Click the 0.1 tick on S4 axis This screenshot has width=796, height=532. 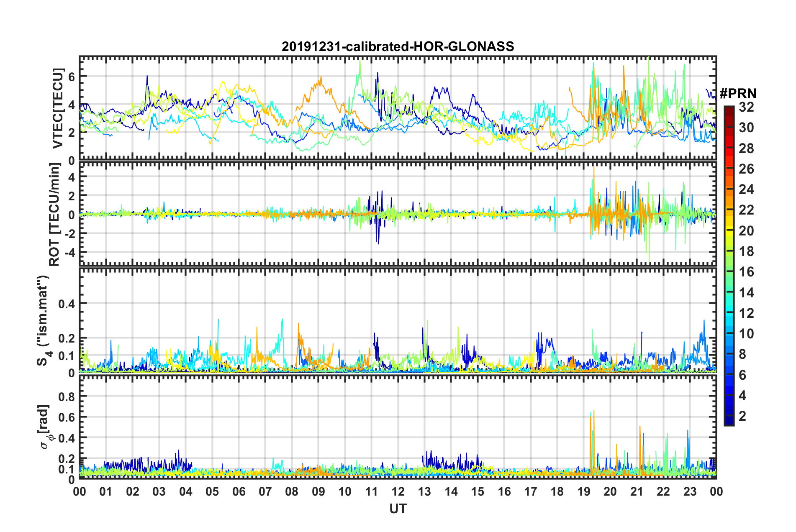coord(67,356)
